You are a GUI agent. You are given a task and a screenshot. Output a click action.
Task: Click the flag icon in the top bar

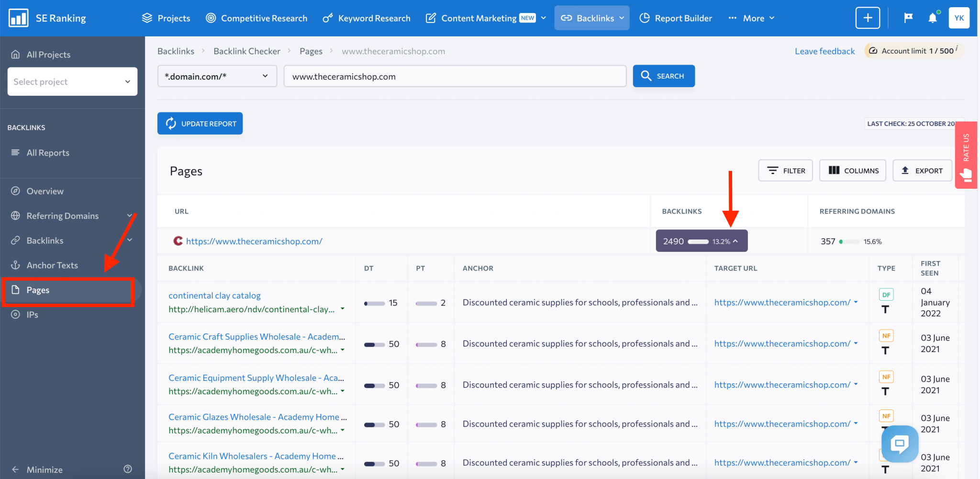(908, 18)
